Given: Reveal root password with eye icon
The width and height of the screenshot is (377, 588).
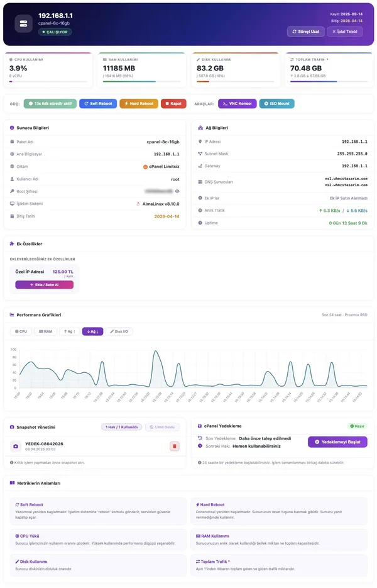Looking at the screenshot, I should point(177,190).
